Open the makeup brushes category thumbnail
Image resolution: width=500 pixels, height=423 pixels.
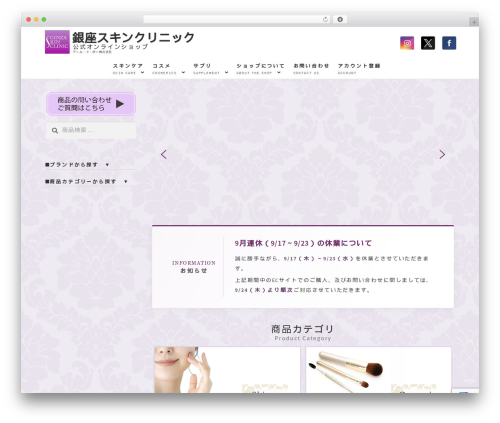click(378, 370)
